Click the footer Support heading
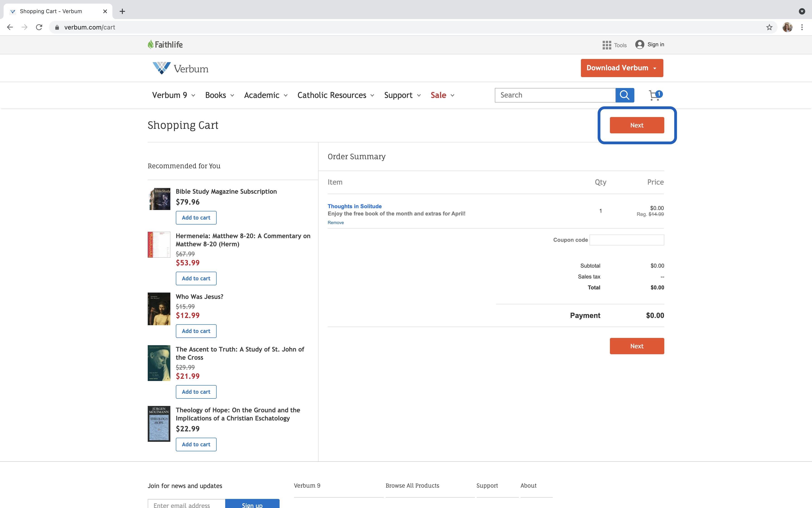812x508 pixels. tap(487, 486)
